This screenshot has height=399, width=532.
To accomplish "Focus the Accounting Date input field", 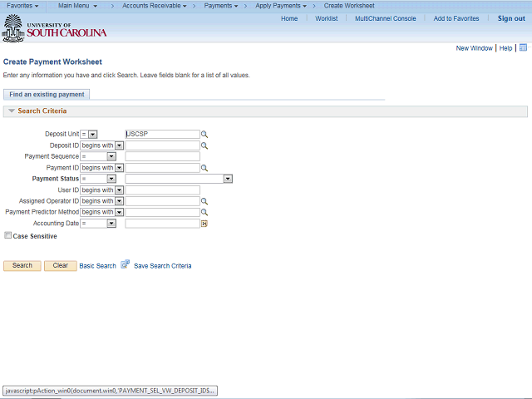I will (x=163, y=224).
